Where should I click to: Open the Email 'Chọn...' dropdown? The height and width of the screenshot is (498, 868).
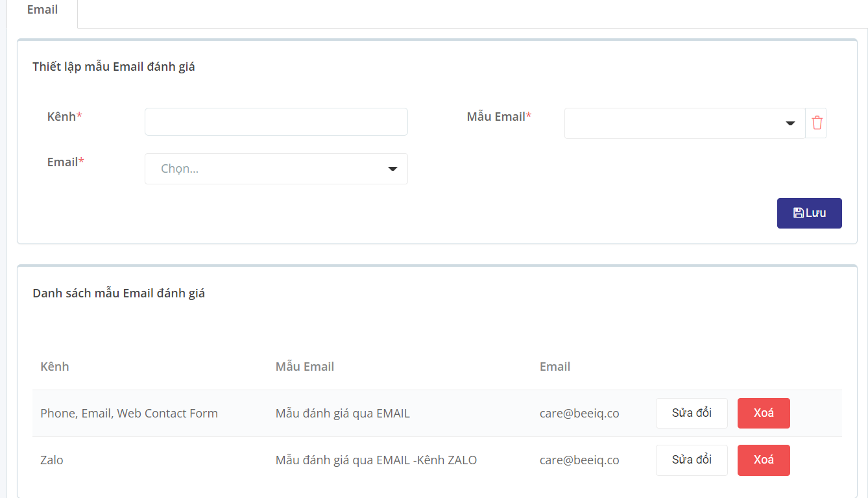click(276, 169)
